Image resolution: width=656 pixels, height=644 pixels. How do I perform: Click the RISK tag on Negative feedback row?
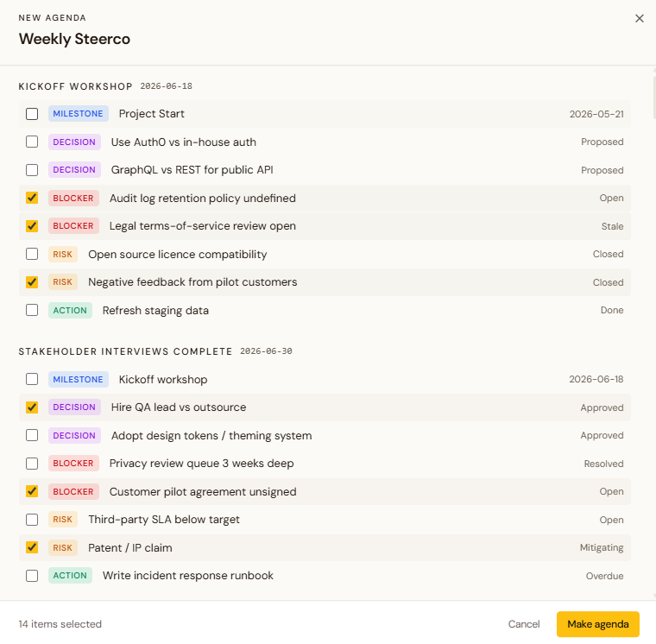tap(63, 282)
